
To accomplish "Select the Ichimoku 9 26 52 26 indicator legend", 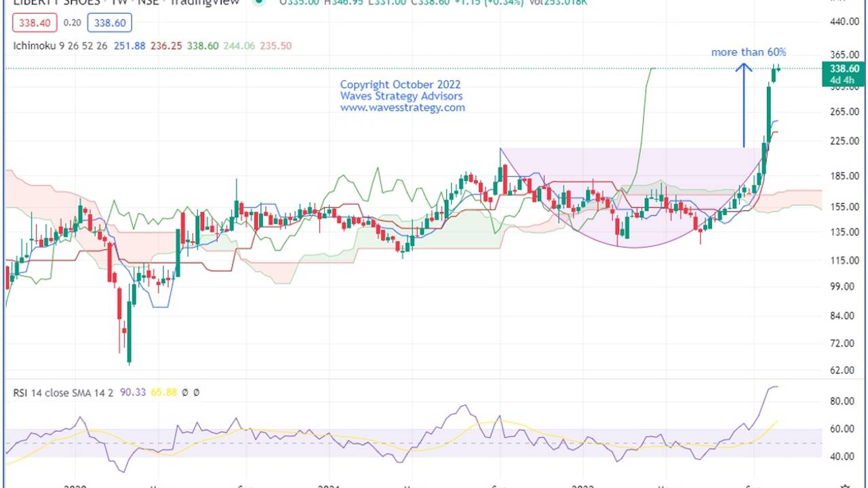I will 60,46.
